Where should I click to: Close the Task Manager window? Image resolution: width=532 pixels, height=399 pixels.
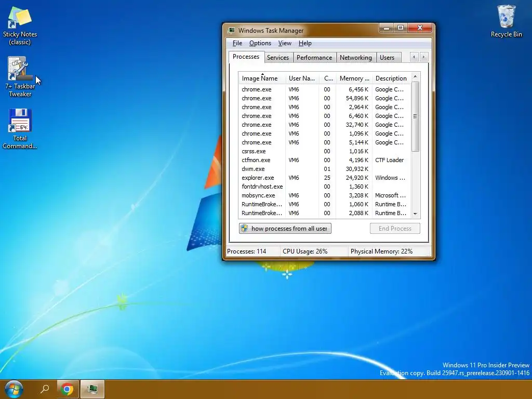click(x=420, y=28)
